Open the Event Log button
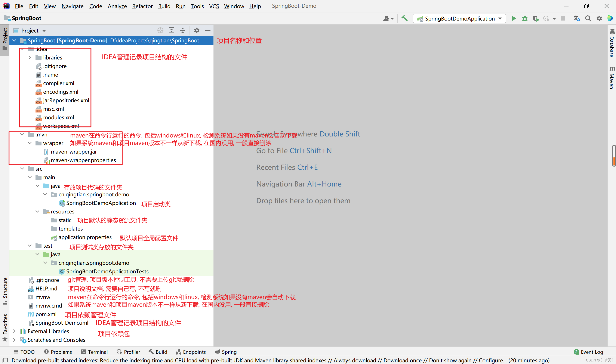This screenshot has width=616, height=364. point(588,352)
